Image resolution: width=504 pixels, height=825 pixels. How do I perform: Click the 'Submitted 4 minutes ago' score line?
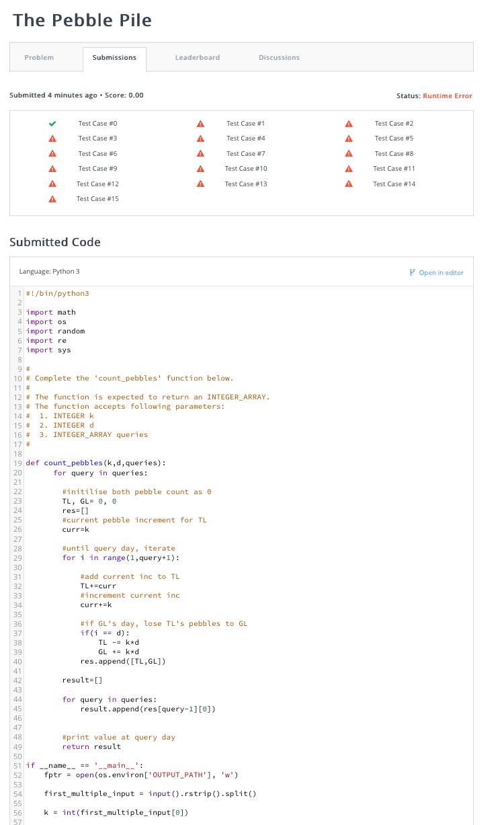point(77,95)
